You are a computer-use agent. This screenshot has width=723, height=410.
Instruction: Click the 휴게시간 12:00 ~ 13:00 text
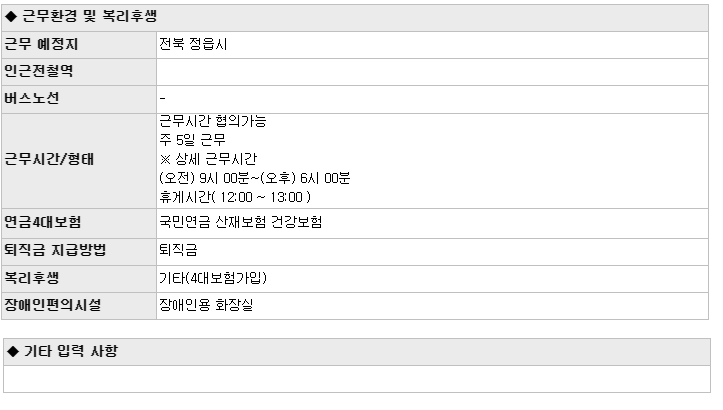pyautogui.click(x=235, y=197)
